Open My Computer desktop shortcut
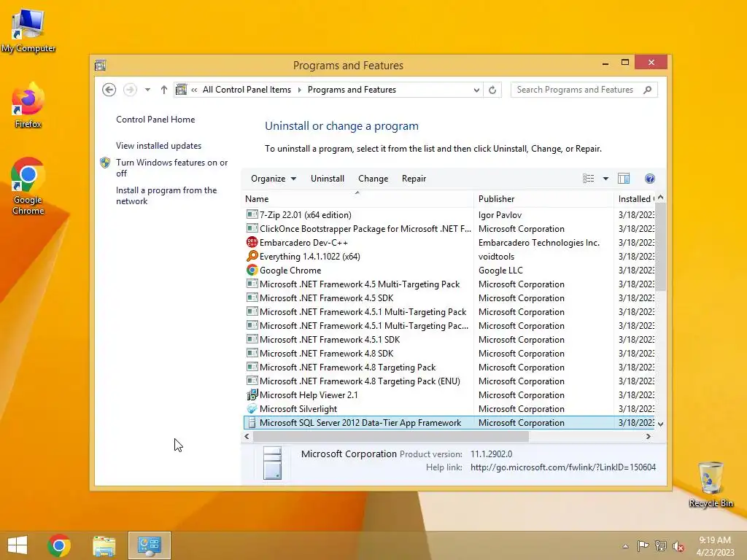 [x=28, y=30]
